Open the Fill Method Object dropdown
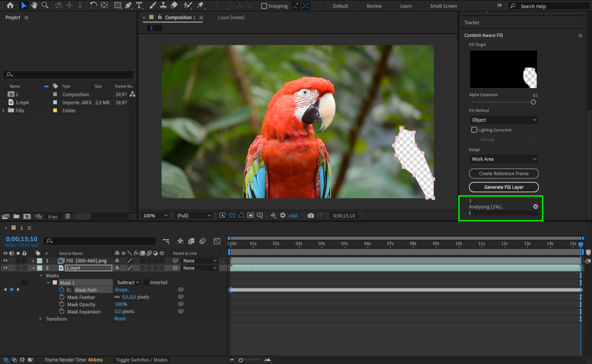This screenshot has height=364, width=592. tap(503, 120)
